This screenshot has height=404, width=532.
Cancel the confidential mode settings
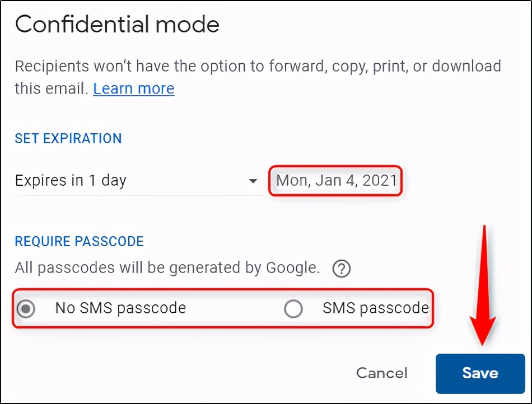(381, 373)
